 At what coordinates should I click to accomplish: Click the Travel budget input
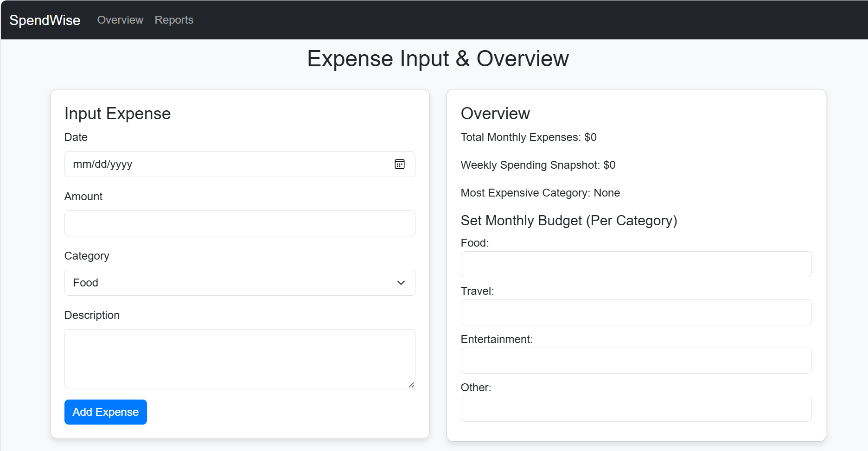[636, 312]
